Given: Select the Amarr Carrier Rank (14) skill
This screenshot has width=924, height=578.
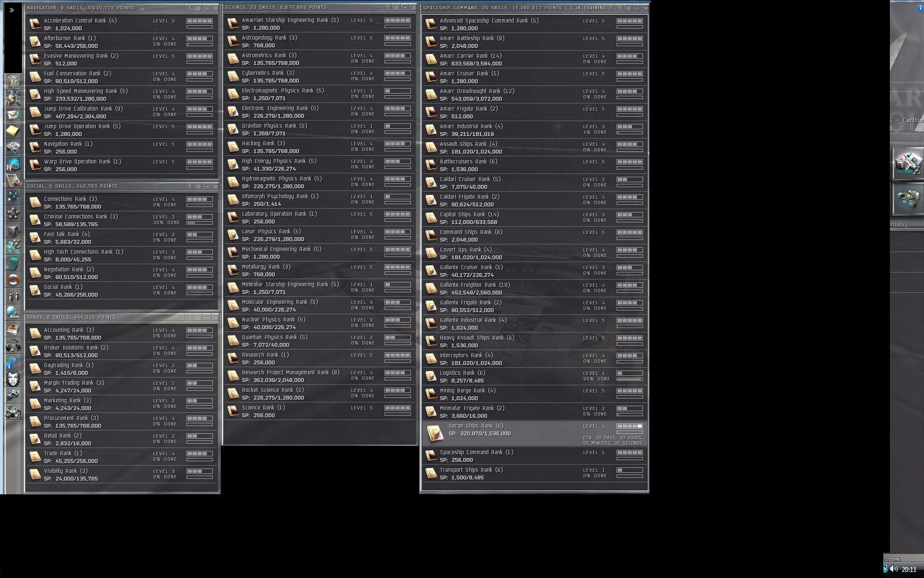Looking at the screenshot, I should pos(535,59).
